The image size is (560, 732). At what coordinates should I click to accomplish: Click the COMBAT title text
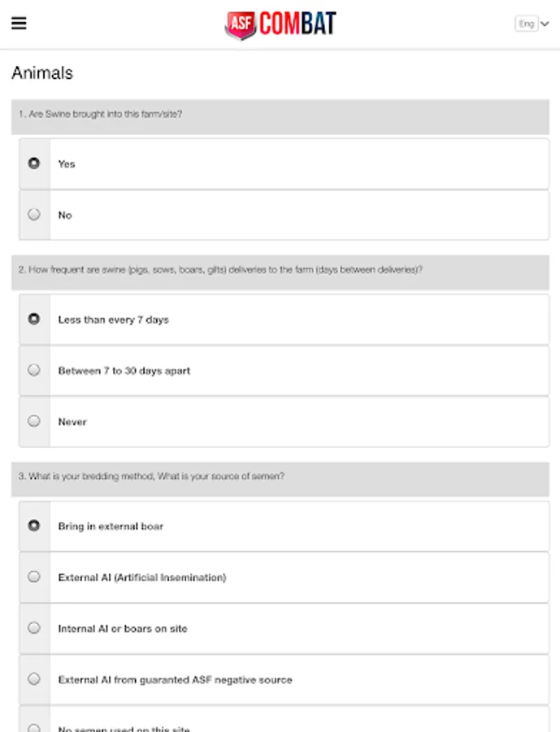click(x=297, y=24)
